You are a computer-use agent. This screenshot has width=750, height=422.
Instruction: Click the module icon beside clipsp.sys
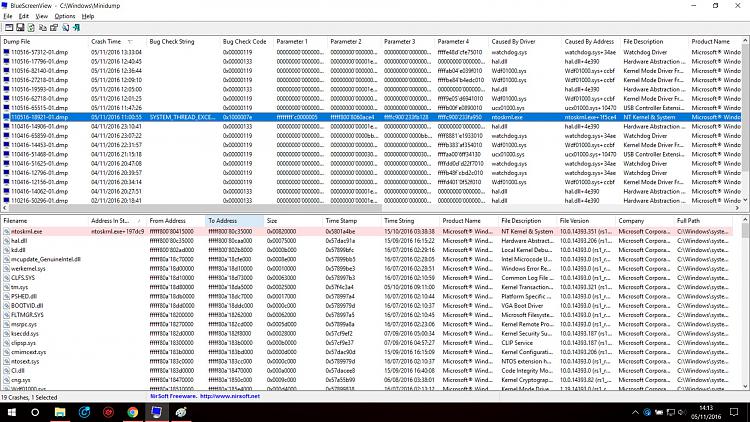point(6,343)
